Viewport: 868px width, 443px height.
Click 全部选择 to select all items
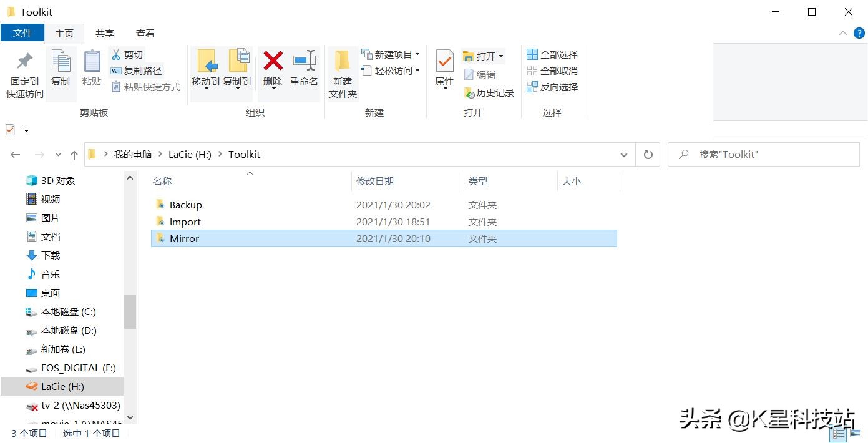point(552,54)
